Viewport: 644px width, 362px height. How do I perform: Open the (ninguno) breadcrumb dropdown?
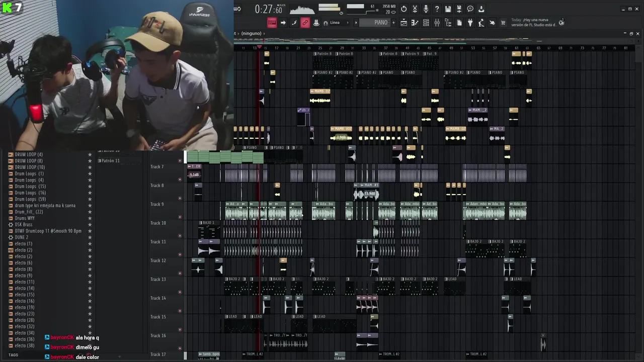click(x=252, y=33)
